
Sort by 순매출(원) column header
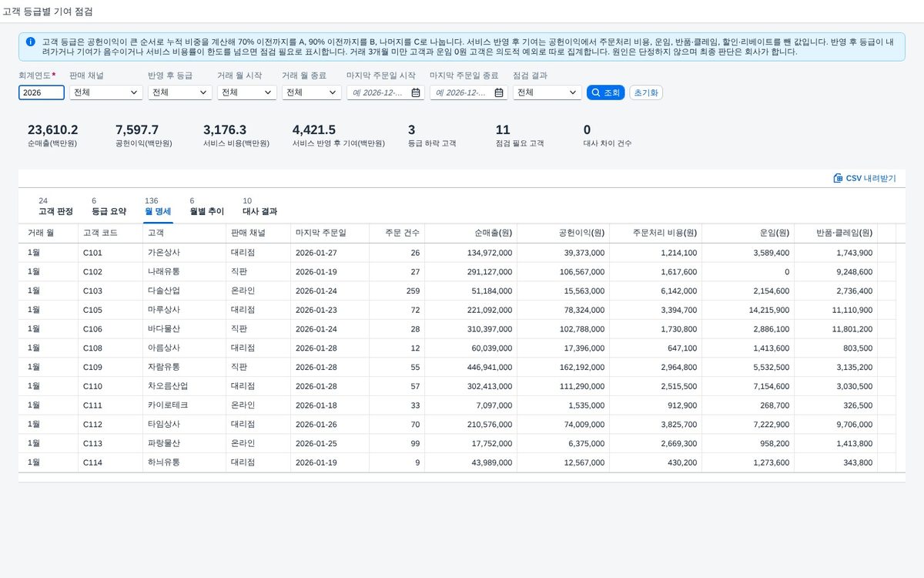click(x=470, y=233)
